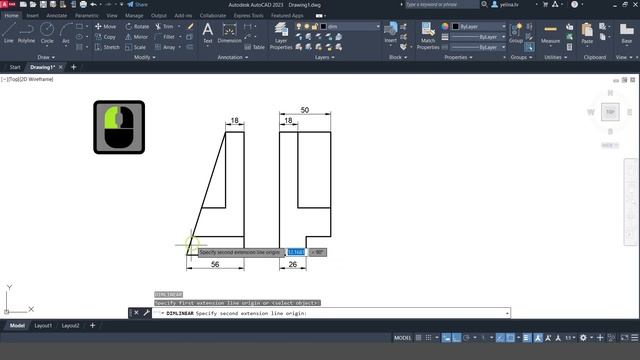Click the Rotate tool
The image size is (640, 360).
[137, 27]
